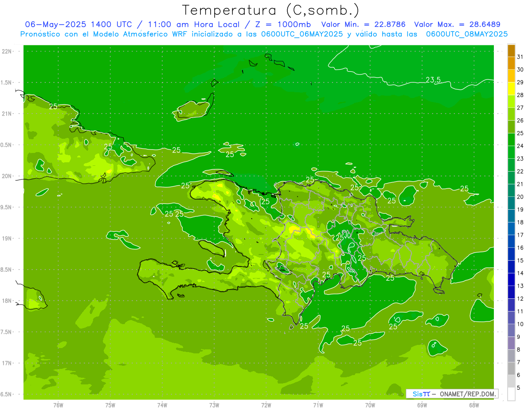Image resolution: width=532 pixels, height=411 pixels.
Task: Pick the purple legend band between 9 and 10
Action: point(511,330)
